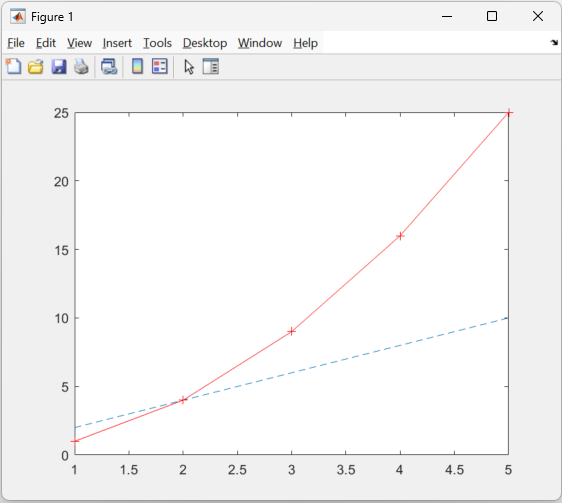
Task: Print the figure with printer icon
Action: 81,67
